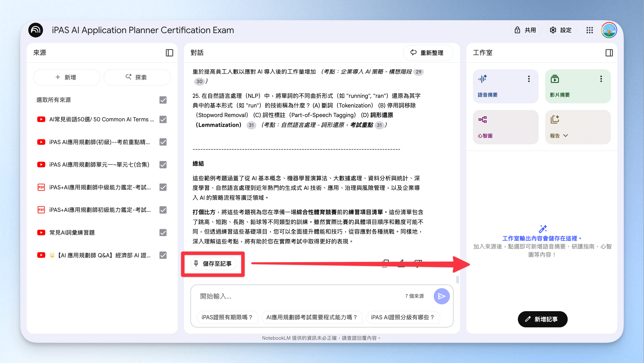Viewport: 644px width, 363px height.
Task: Open 語音摘要 more options menu
Action: click(x=529, y=79)
